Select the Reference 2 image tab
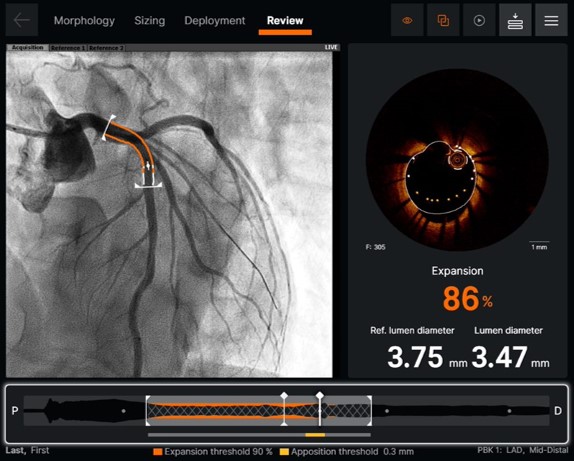This screenshot has height=461, width=574. [106, 48]
